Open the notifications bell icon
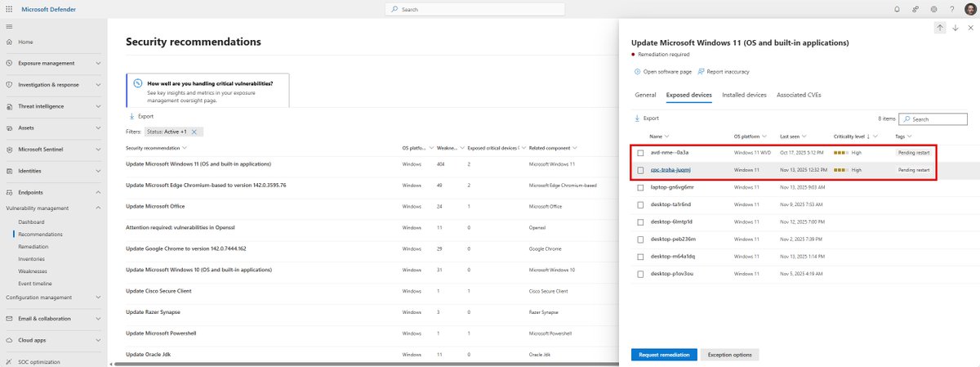The image size is (980, 367). [897, 9]
